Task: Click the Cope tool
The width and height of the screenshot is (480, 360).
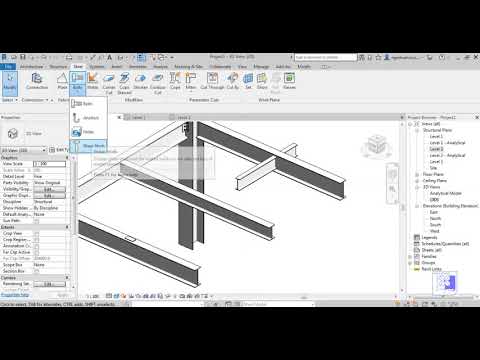Action: [175, 81]
